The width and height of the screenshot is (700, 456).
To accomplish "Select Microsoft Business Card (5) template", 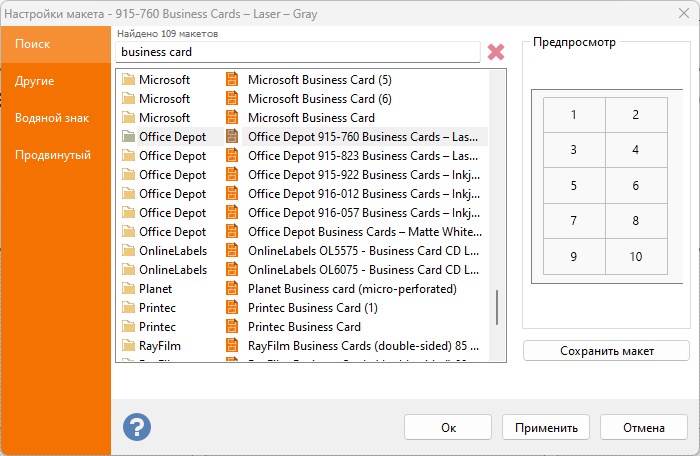I will pyautogui.click(x=320, y=80).
